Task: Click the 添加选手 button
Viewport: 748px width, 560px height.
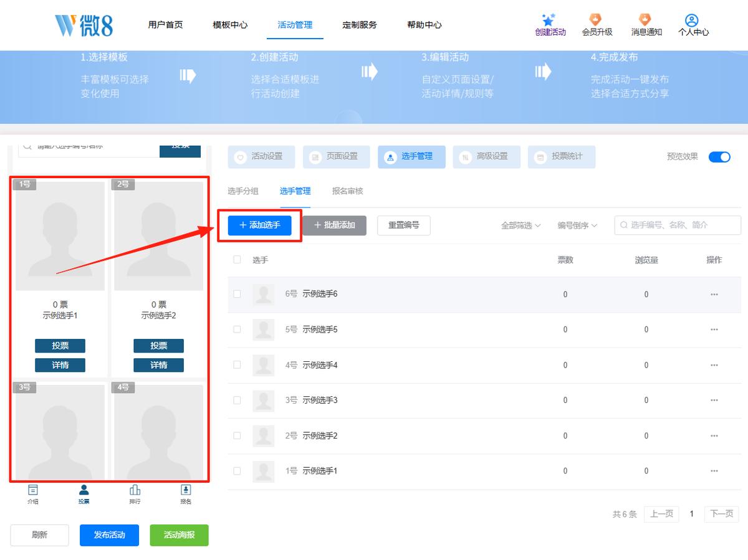Action: tap(259, 225)
